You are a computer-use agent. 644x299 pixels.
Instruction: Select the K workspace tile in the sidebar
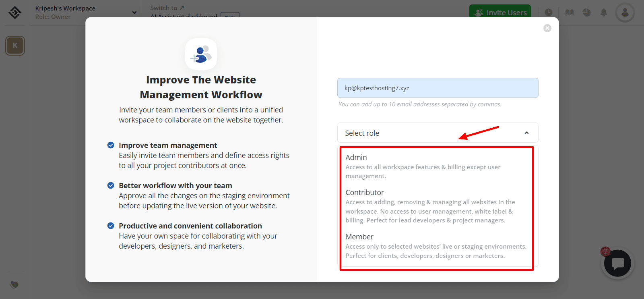coord(15,46)
